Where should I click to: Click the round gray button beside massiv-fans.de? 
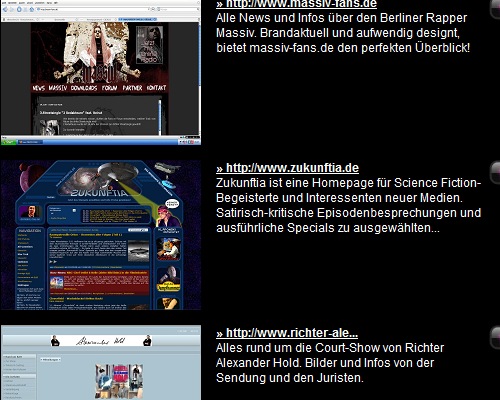coord(495,8)
